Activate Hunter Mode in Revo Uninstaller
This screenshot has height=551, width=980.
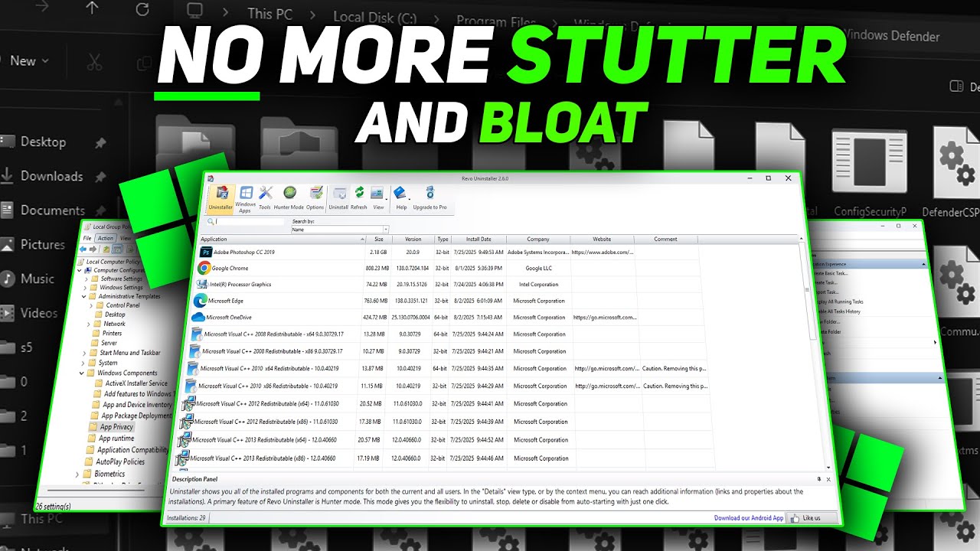289,198
